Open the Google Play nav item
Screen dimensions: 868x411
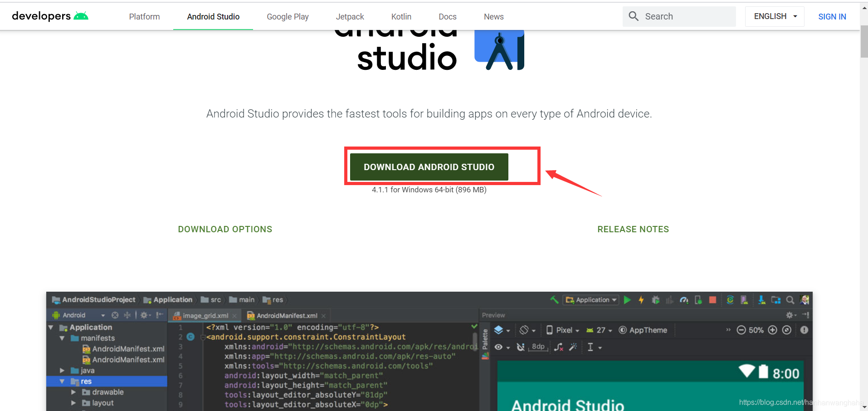[x=288, y=17]
